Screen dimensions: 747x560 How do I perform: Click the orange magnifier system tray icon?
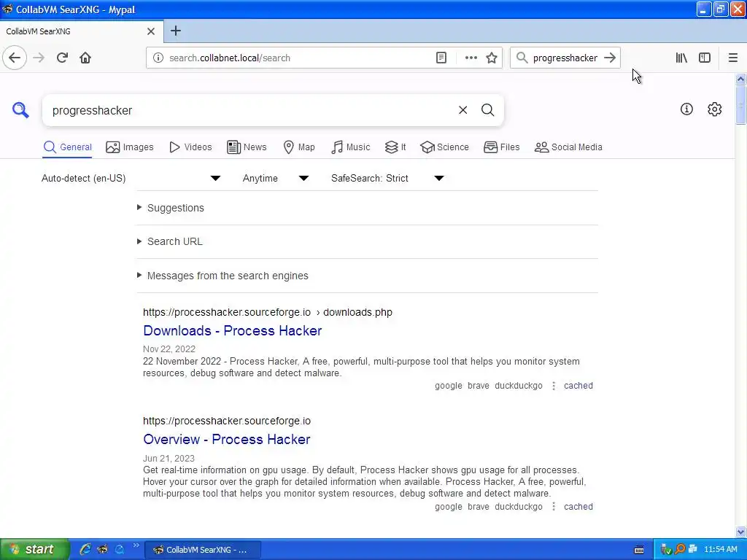[681, 550]
